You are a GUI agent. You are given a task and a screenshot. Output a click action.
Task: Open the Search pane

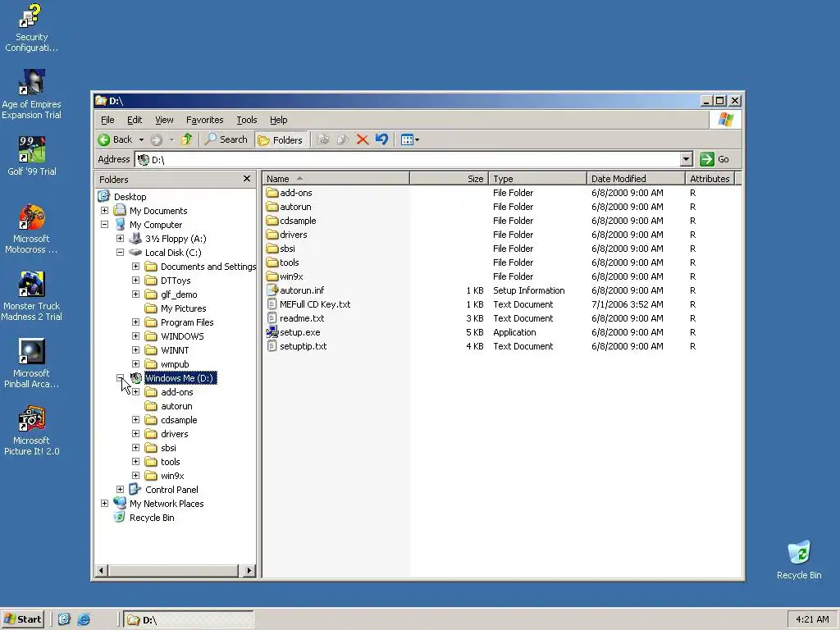tap(226, 139)
